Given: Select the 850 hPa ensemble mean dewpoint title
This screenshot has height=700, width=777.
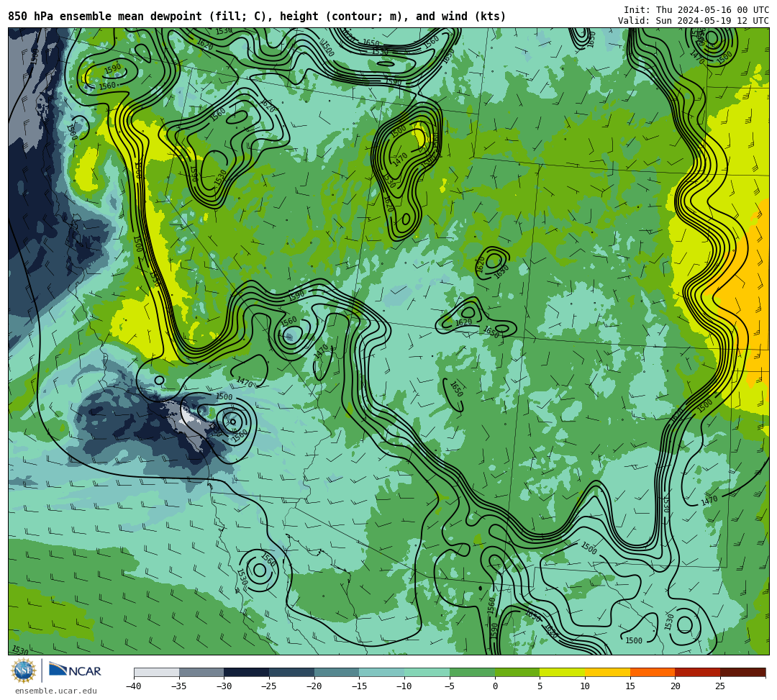Looking at the screenshot, I should (x=257, y=17).
